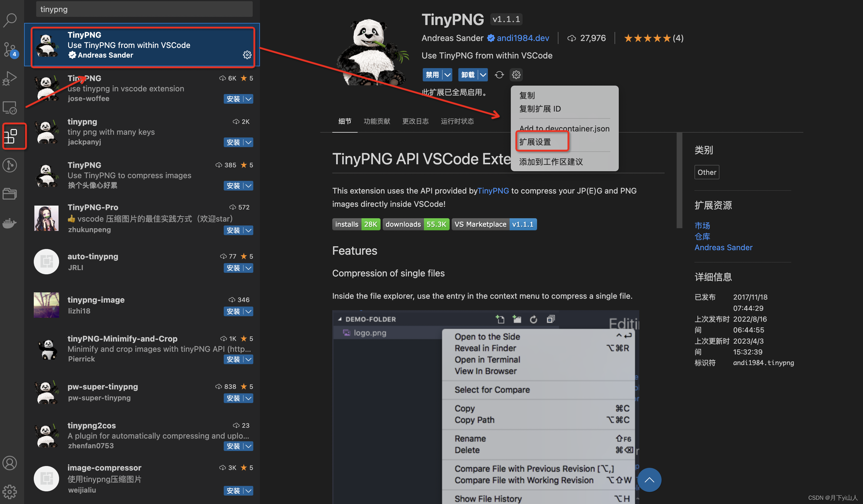Open the Accounts profile icon
The width and height of the screenshot is (863, 504).
[x=10, y=463]
